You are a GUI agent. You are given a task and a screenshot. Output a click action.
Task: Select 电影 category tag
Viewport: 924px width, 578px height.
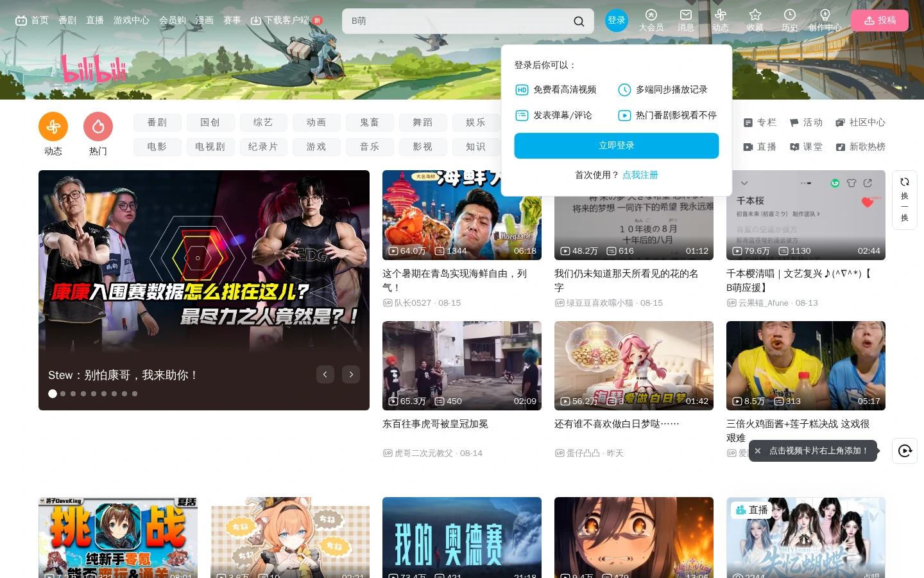coord(157,147)
